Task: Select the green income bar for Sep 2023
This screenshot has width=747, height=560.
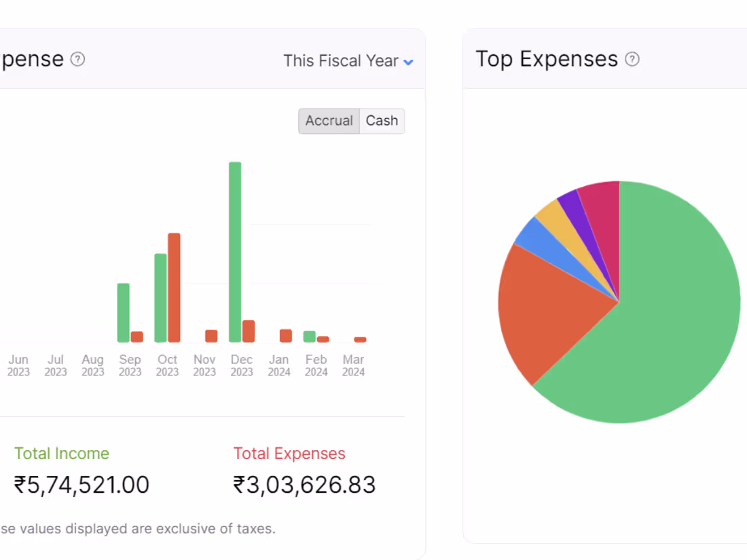Action: tap(124, 312)
